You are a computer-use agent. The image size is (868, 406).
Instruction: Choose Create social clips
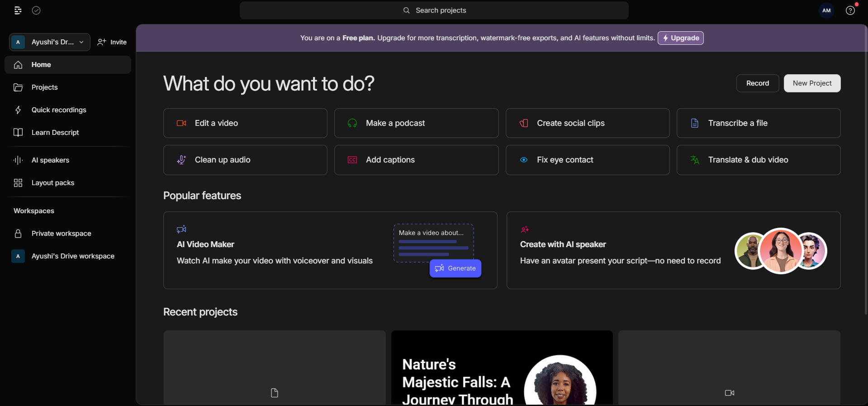tap(588, 123)
